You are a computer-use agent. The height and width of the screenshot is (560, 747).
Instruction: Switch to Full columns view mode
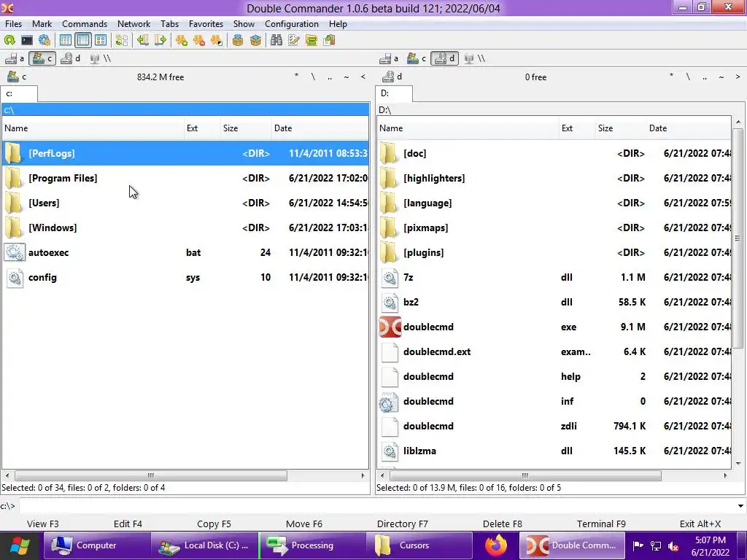[x=83, y=41]
